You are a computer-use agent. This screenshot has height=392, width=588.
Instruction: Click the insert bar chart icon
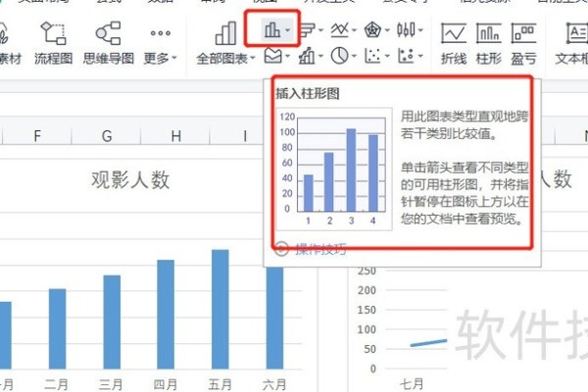308,29
